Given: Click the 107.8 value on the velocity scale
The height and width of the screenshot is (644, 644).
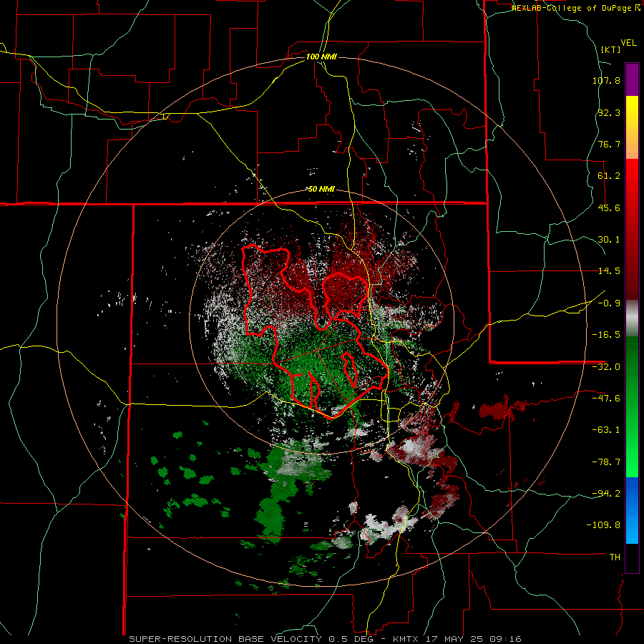Looking at the screenshot, I should [606, 80].
